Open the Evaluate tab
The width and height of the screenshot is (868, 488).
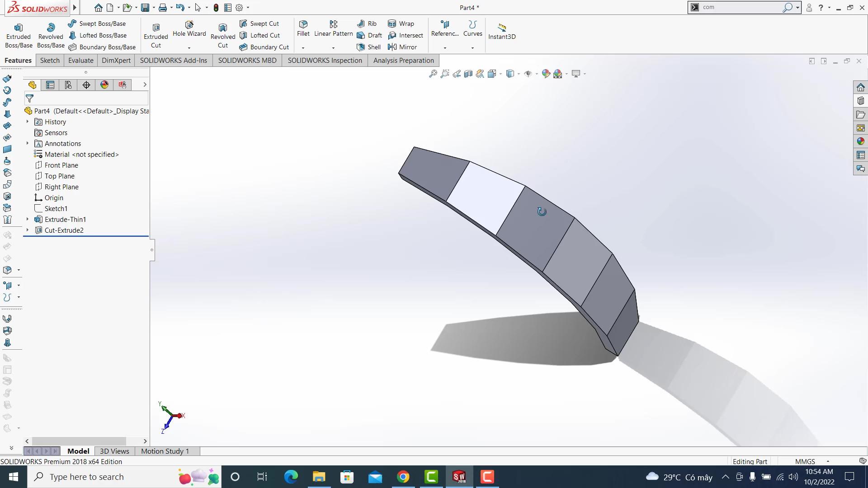pyautogui.click(x=80, y=61)
